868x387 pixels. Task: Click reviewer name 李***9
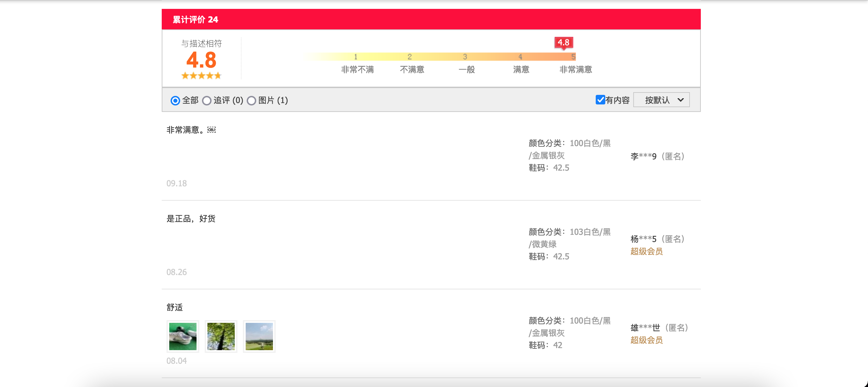pos(643,156)
